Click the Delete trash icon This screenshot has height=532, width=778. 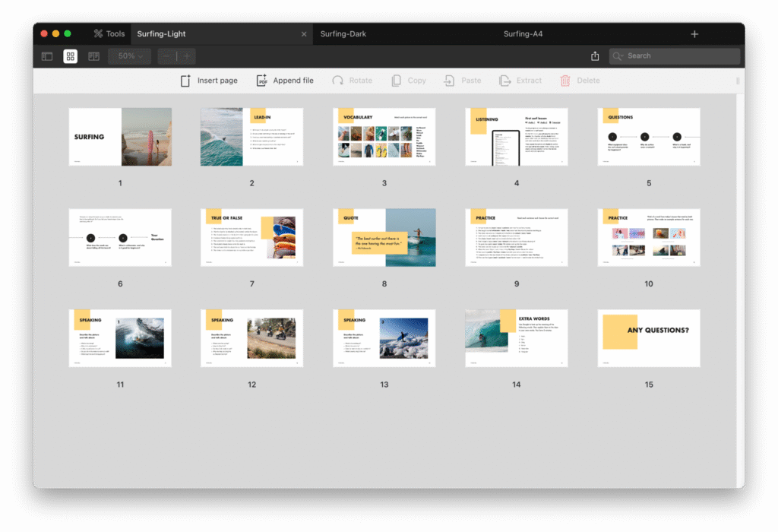pos(565,81)
